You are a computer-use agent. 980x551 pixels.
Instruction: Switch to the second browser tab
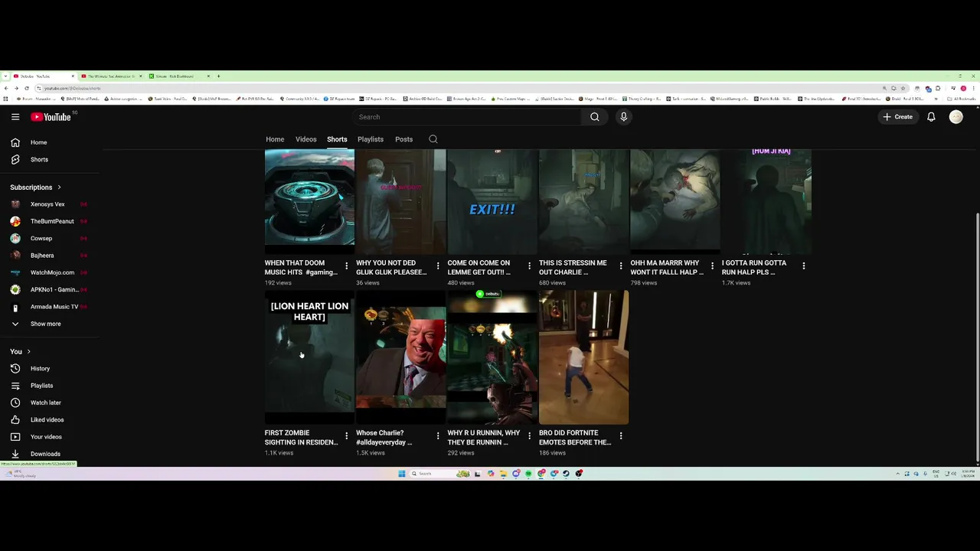[112, 76]
